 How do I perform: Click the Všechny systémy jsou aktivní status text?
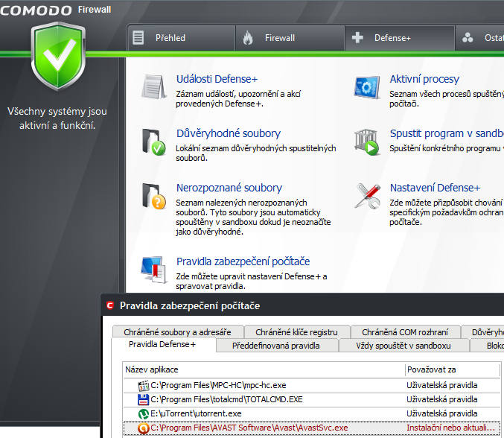coord(57,118)
